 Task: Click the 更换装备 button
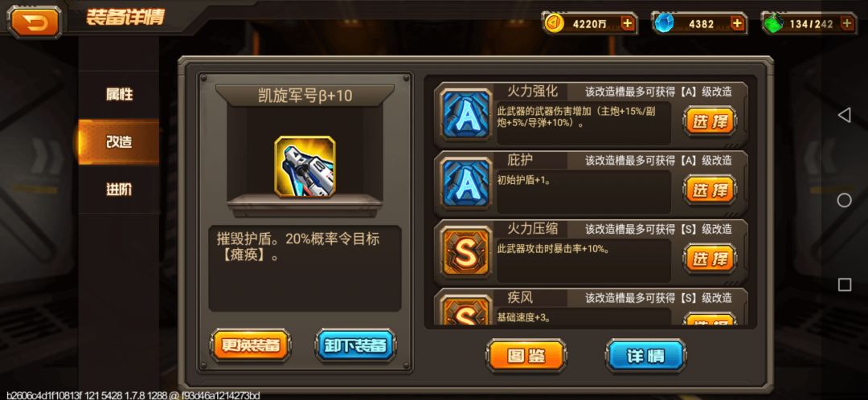251,345
